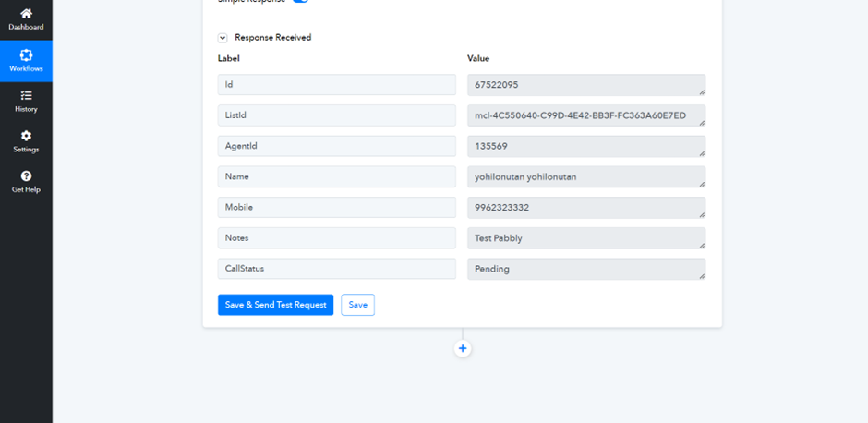Click the Get Help question icon
The height and width of the screenshot is (423, 868).
pyautogui.click(x=26, y=175)
